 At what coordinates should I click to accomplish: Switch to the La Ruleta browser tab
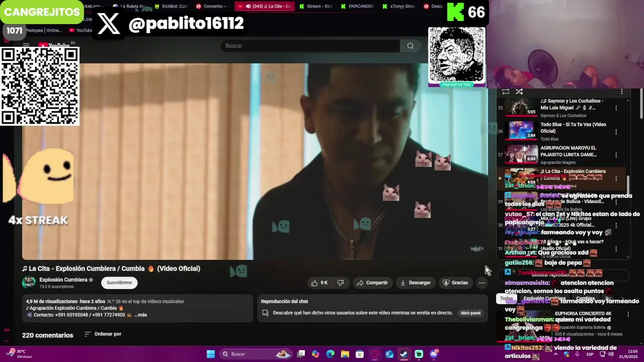[130, 6]
